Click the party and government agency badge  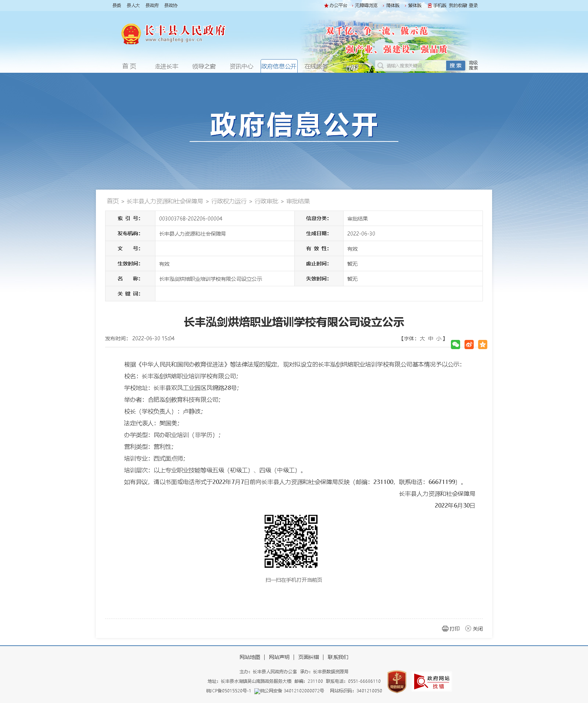pyautogui.click(x=397, y=682)
